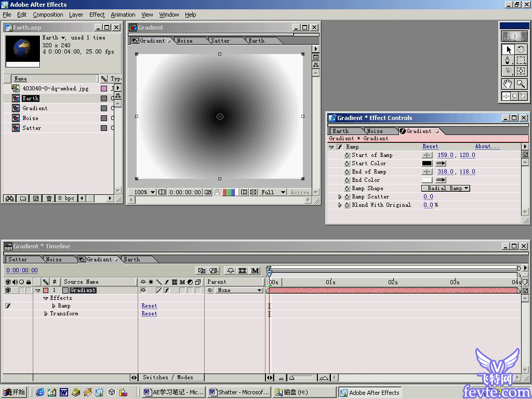The image size is (532, 399).
Task: Toggle stopwatch for Start of Ramp
Action: pos(347,155)
